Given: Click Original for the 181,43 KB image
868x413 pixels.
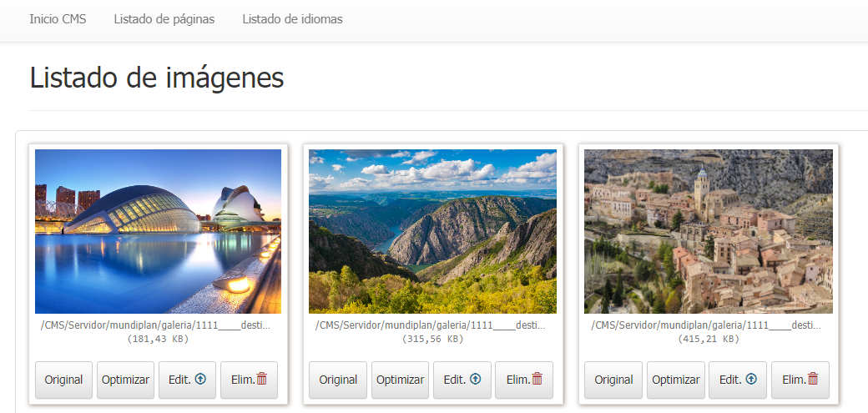Looking at the screenshot, I should 63,380.
